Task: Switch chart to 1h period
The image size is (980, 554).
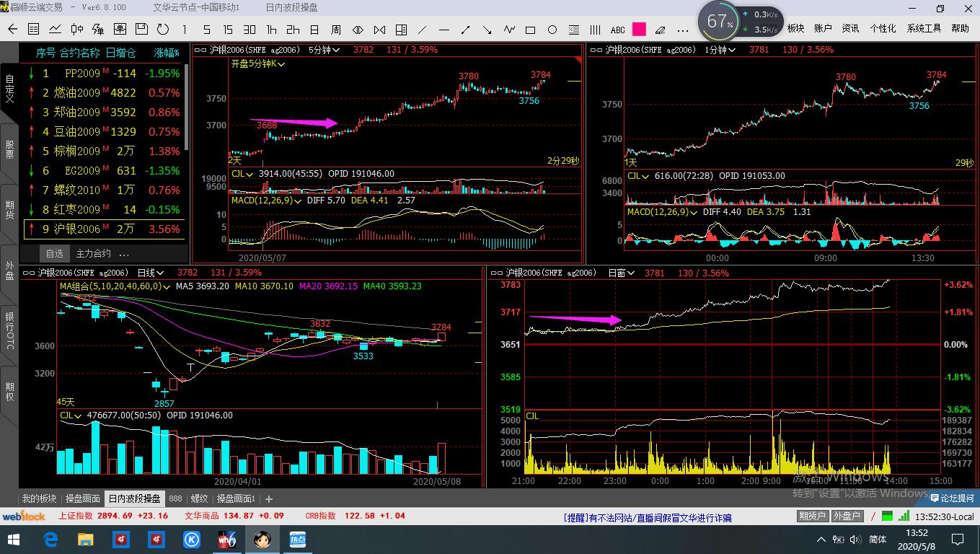Action: coord(271,30)
